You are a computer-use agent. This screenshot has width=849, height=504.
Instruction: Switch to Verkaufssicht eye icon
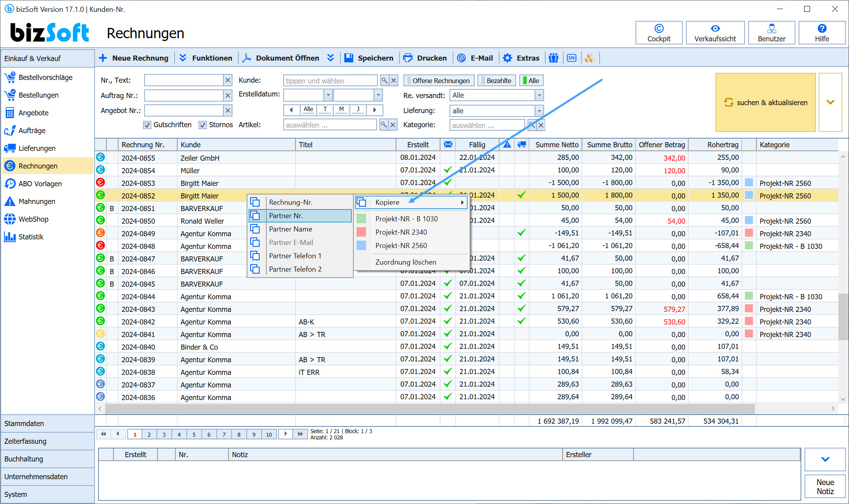pyautogui.click(x=715, y=28)
